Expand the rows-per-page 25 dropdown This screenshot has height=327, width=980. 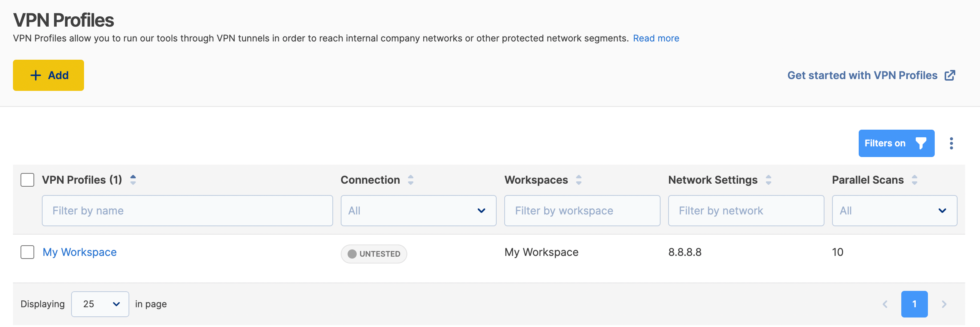tap(100, 304)
